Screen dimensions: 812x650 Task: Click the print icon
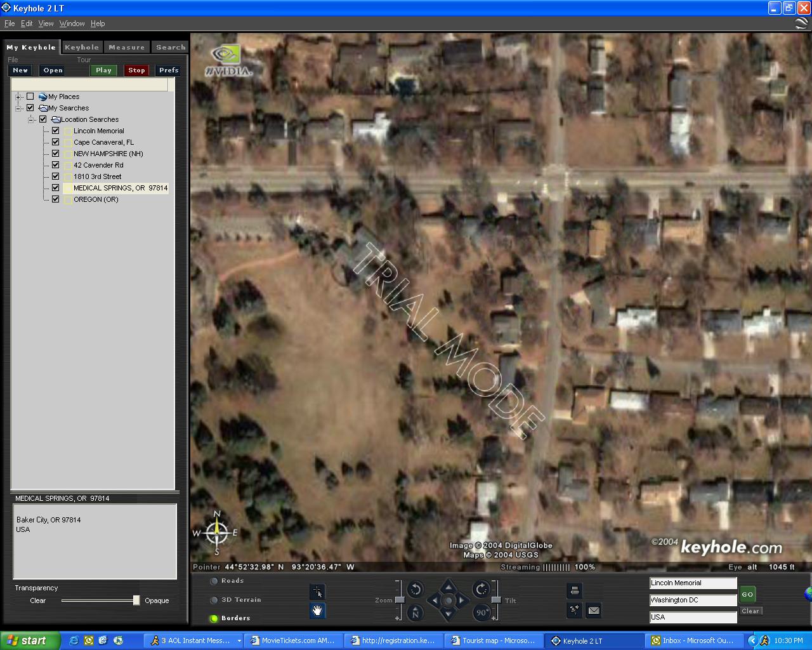coord(574,591)
